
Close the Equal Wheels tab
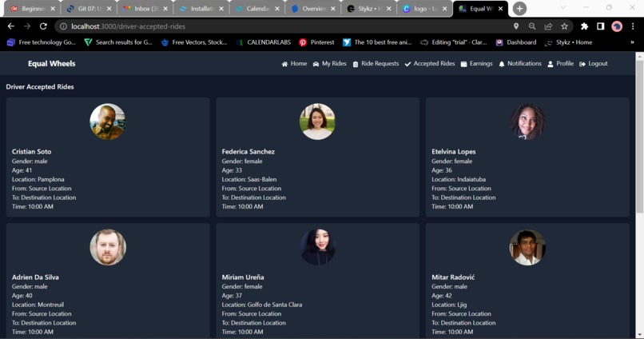(500, 9)
